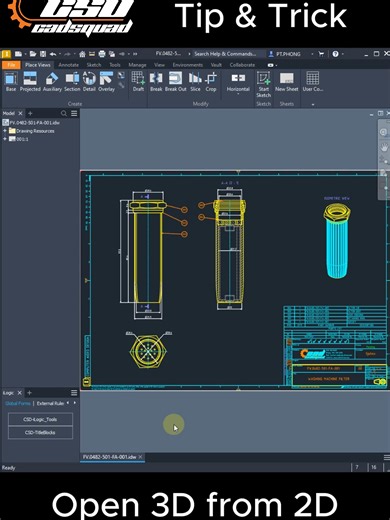The height and width of the screenshot is (520, 390).
Task: Open the Horizontal tool dropdown arrow
Action: point(238,94)
